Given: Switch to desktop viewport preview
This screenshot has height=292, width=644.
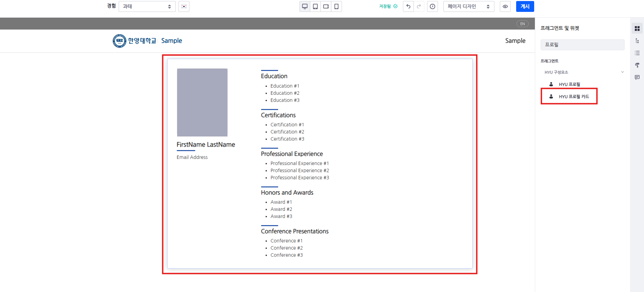Looking at the screenshot, I should 305,6.
